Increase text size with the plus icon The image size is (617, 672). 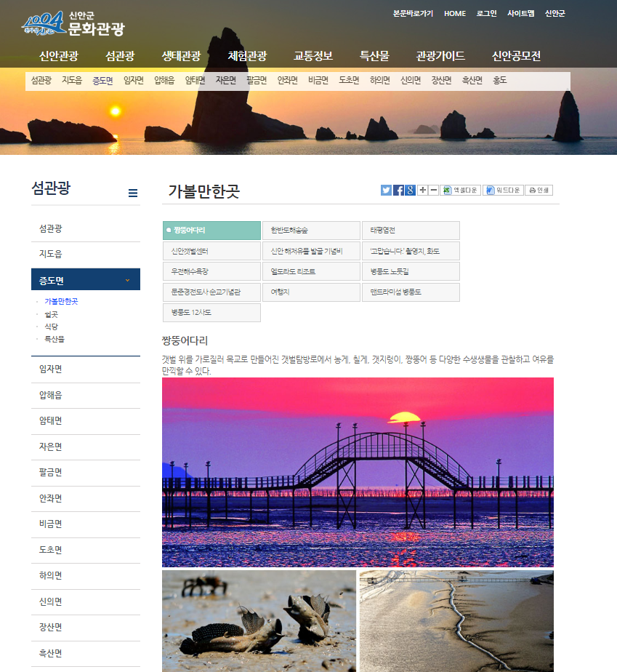pos(423,191)
